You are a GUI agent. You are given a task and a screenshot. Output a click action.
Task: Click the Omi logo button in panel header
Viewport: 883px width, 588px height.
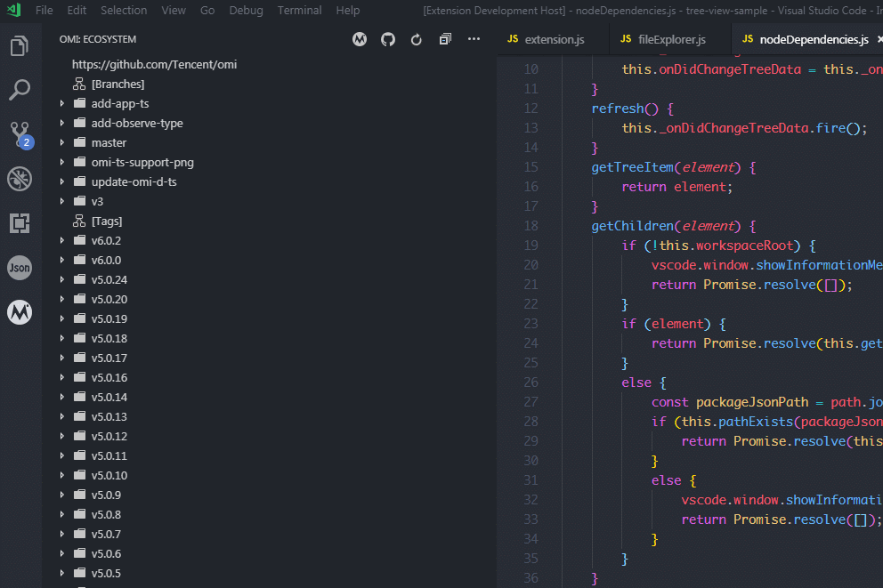360,39
